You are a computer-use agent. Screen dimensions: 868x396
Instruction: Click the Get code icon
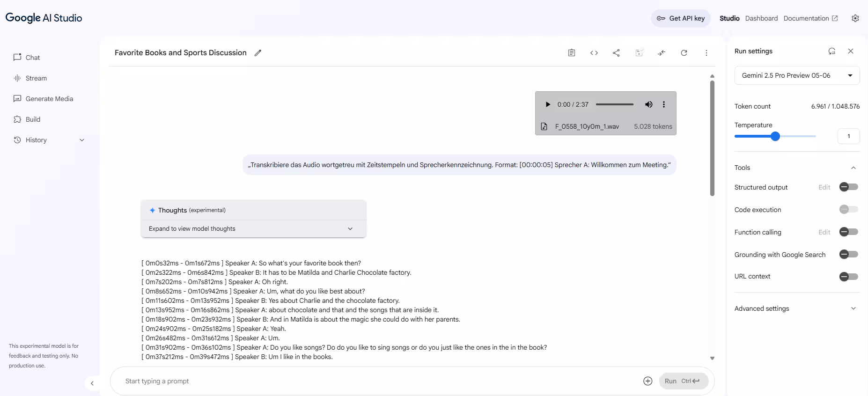(594, 53)
